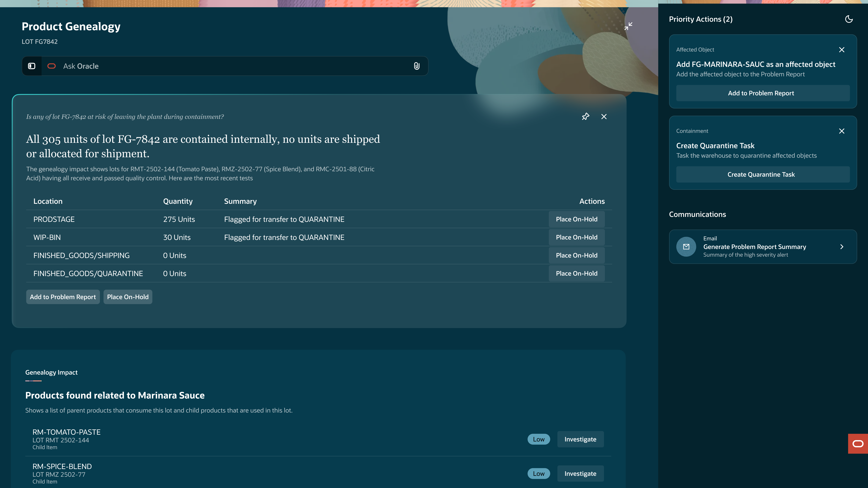The height and width of the screenshot is (488, 868).
Task: Click the WIP-BIN location cell
Action: click(47, 237)
